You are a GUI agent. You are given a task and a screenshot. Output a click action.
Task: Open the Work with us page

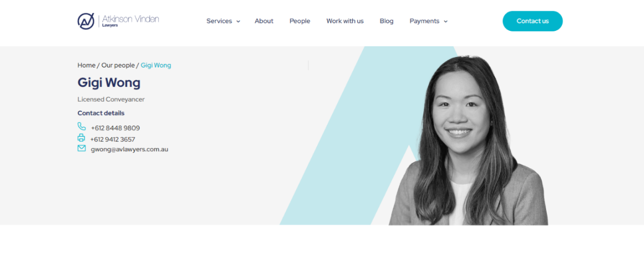(345, 21)
